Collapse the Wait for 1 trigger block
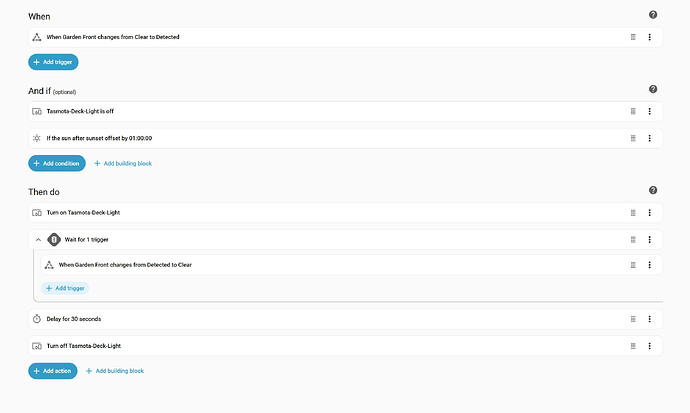Screen dimensions: 690x413 38,239
